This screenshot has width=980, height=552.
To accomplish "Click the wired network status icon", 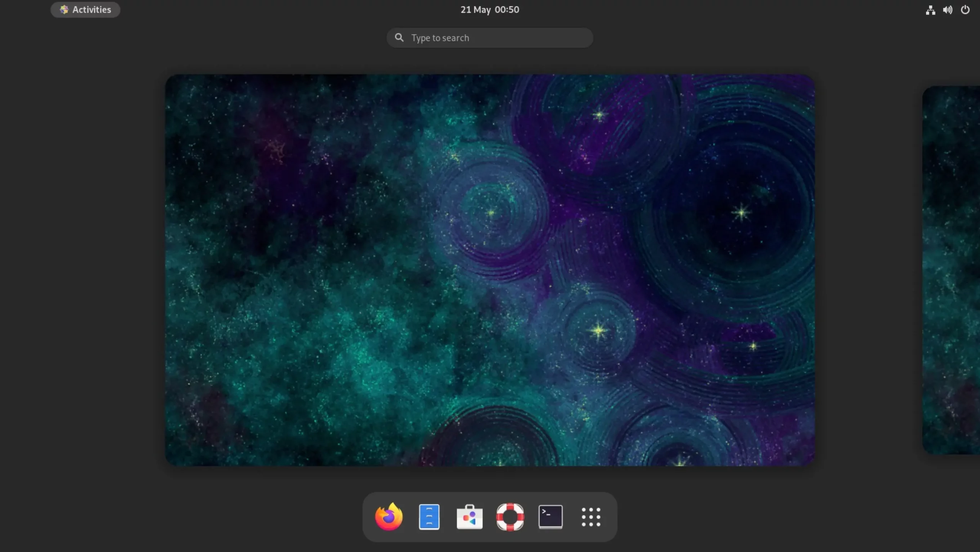I will click(931, 10).
